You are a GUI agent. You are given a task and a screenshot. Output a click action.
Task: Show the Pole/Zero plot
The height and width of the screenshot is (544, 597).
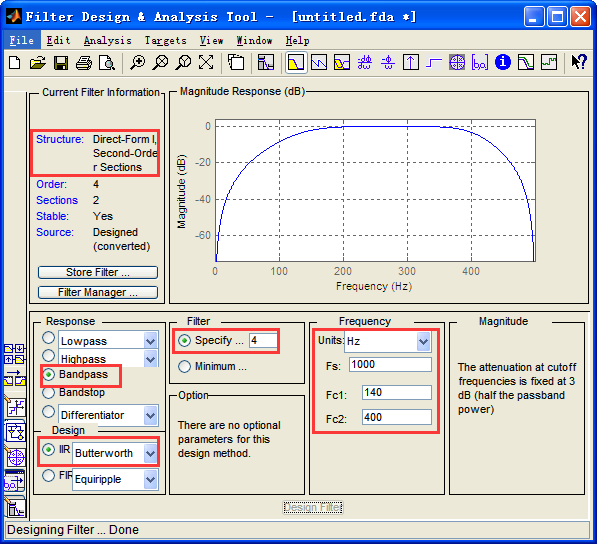coord(457,62)
